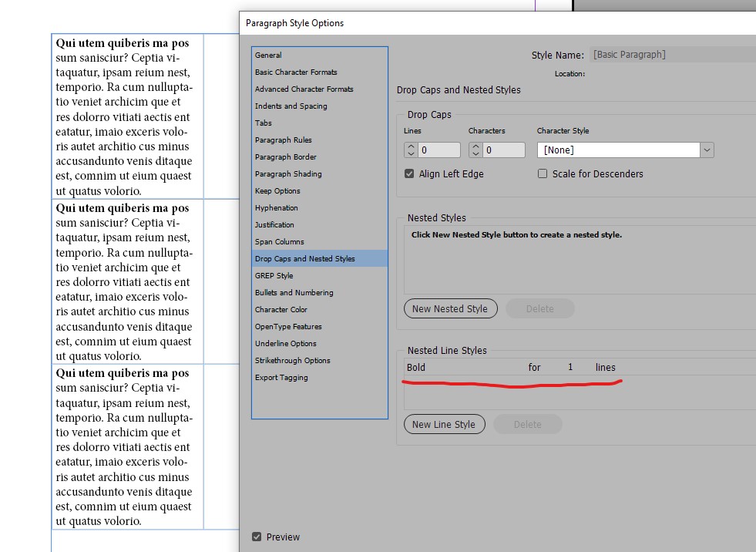Image resolution: width=756 pixels, height=552 pixels.
Task: Increase Drop Caps Lines stepper up arrow
Action: coord(411,146)
